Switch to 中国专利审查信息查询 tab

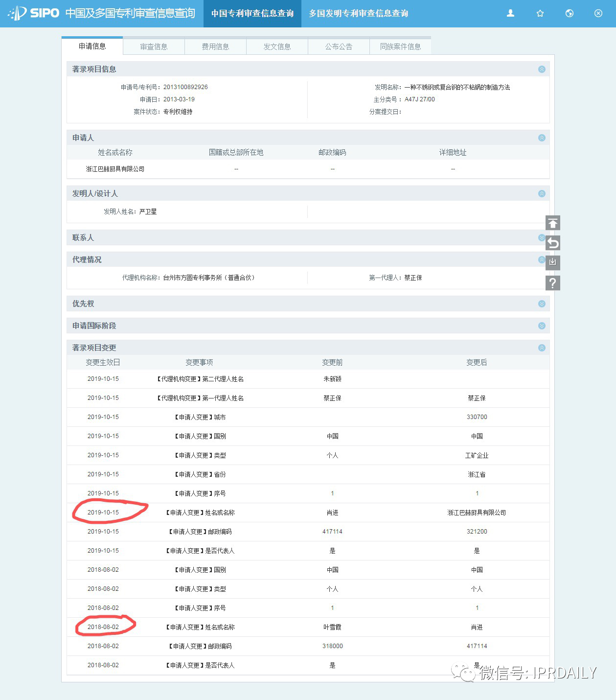pos(252,13)
